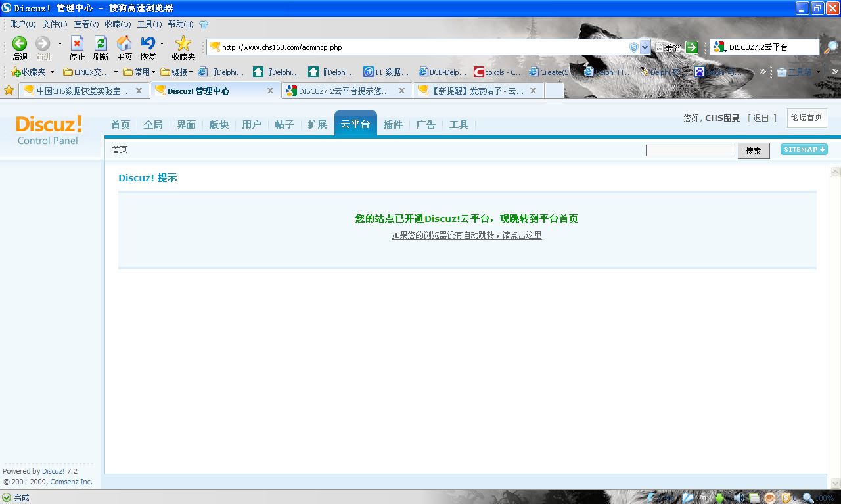Click the shield security icon in address bar

point(633,47)
